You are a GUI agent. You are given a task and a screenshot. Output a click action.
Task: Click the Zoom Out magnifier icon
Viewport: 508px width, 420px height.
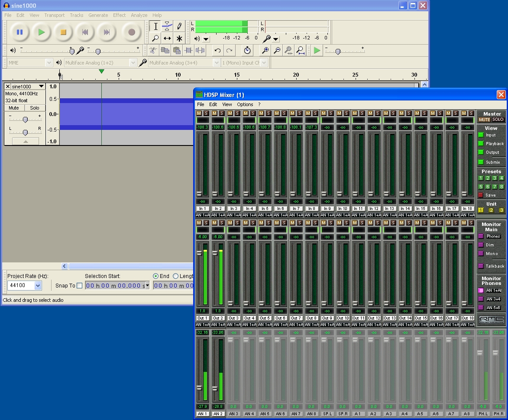click(277, 50)
